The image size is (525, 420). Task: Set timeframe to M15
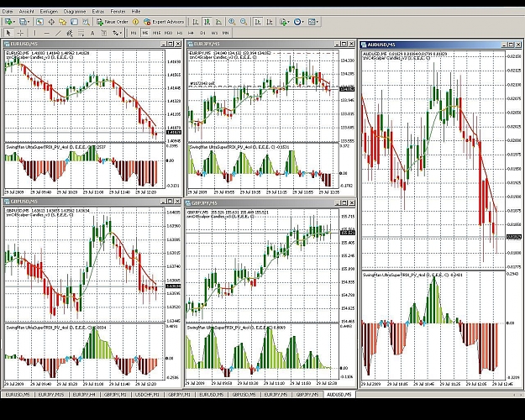[156, 33]
